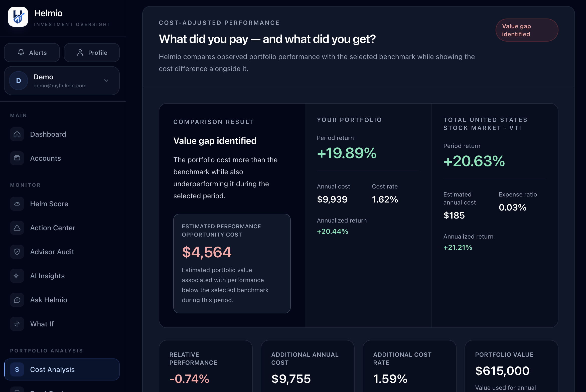Screen dimensions: 586x392
Task: Open the Accounts menu item
Action: pyautogui.click(x=62, y=158)
